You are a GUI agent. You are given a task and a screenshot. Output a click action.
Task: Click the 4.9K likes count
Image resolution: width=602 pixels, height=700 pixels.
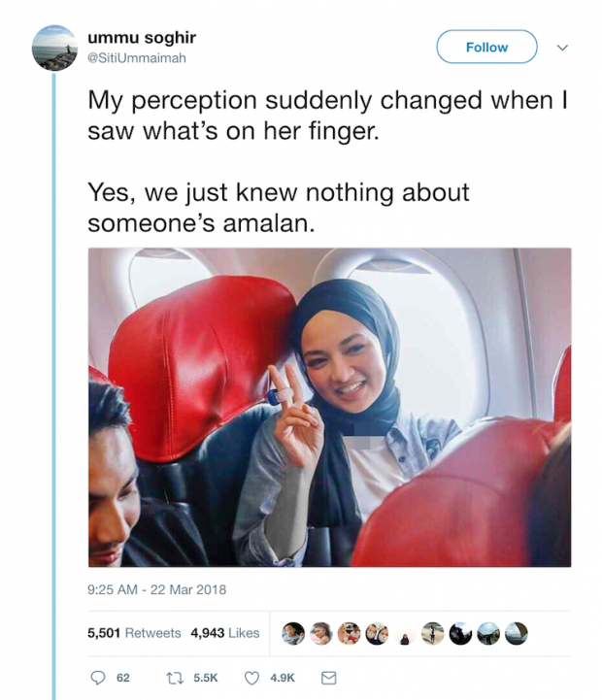point(283,678)
